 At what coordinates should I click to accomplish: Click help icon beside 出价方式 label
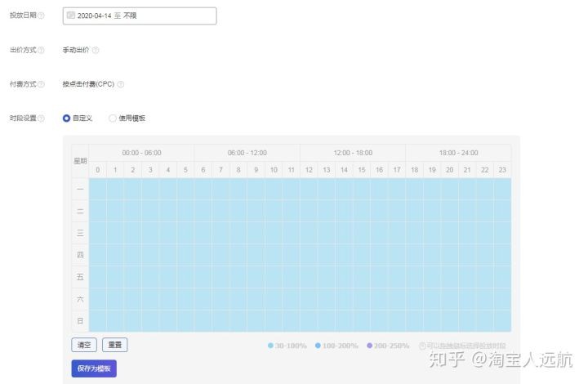42,50
